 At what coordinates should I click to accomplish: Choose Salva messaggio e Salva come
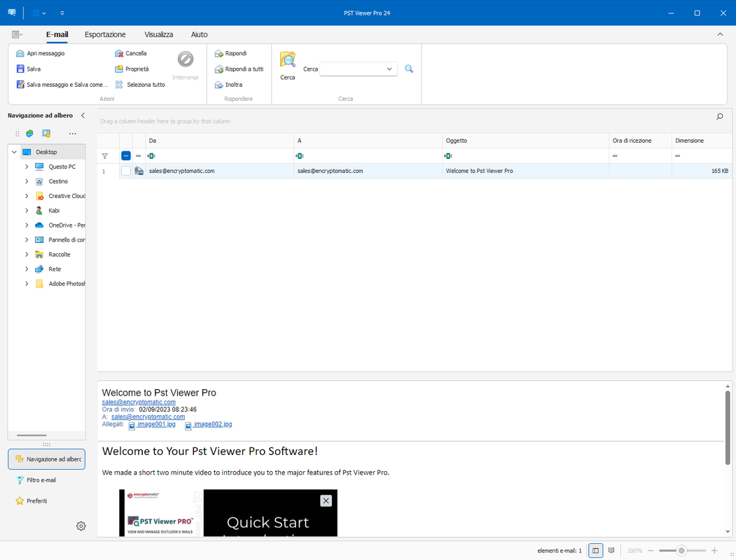(62, 85)
